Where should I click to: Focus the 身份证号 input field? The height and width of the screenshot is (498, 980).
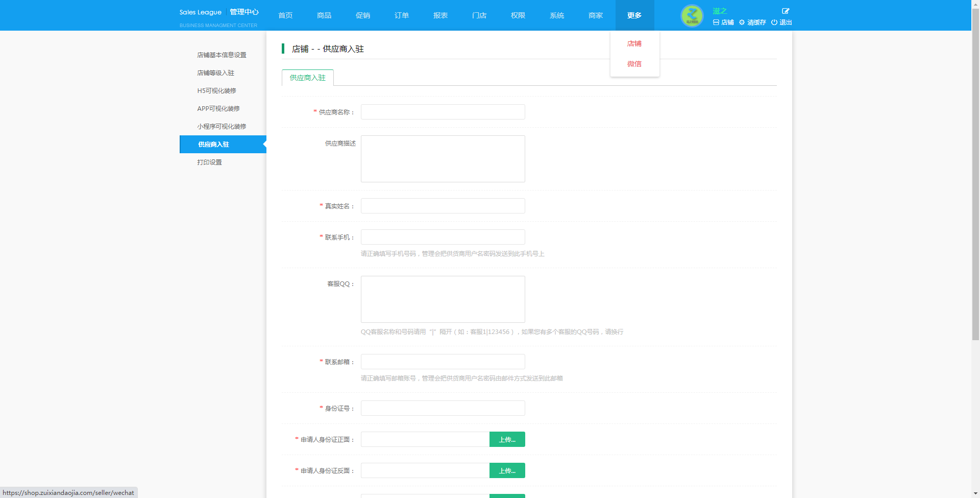click(x=443, y=408)
